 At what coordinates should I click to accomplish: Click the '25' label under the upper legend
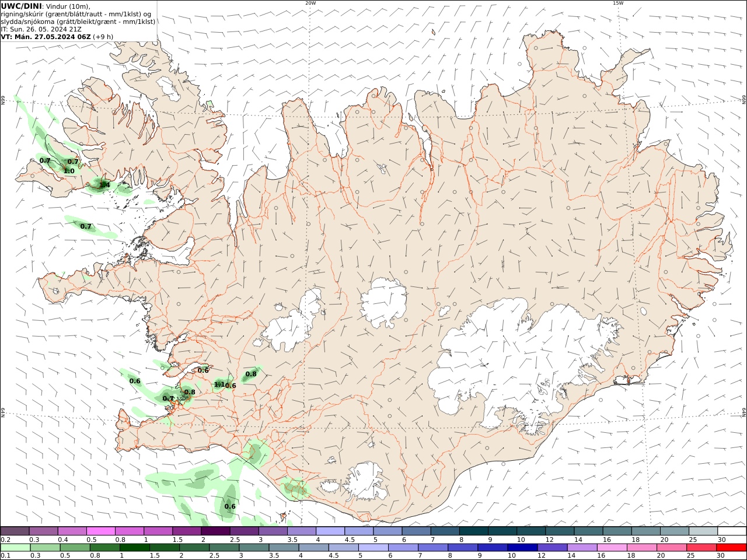(693, 540)
